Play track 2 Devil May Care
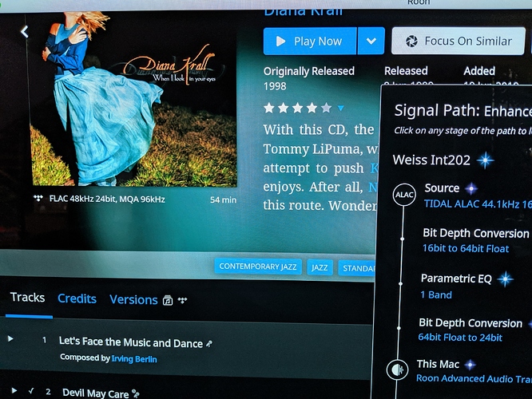Screen dimensions: 532x399 point(14,390)
